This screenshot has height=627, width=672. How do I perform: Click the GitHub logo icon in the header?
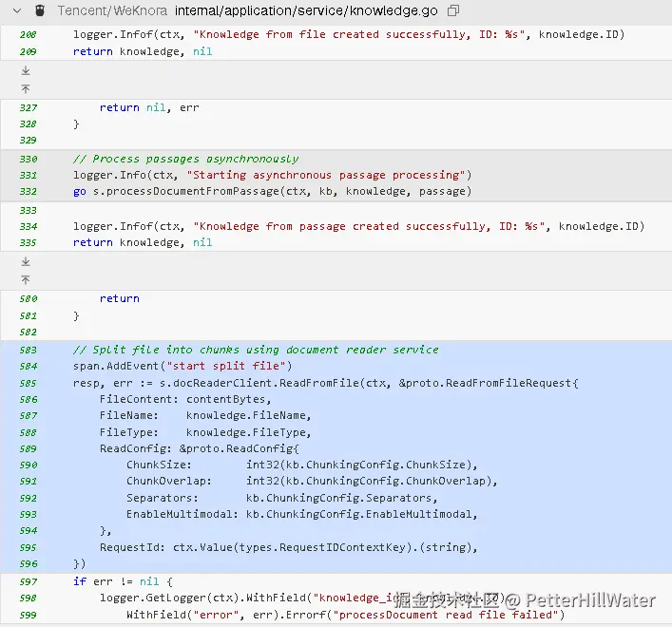tap(40, 10)
